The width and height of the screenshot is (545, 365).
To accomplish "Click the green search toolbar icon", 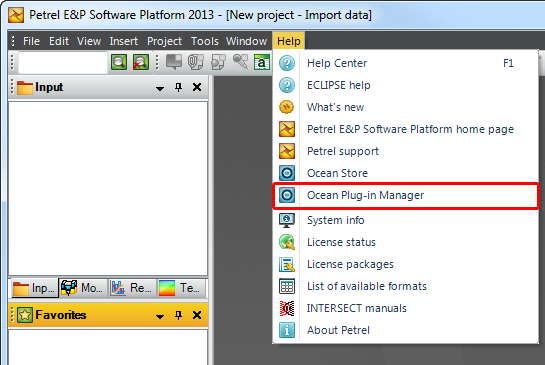I will [119, 62].
